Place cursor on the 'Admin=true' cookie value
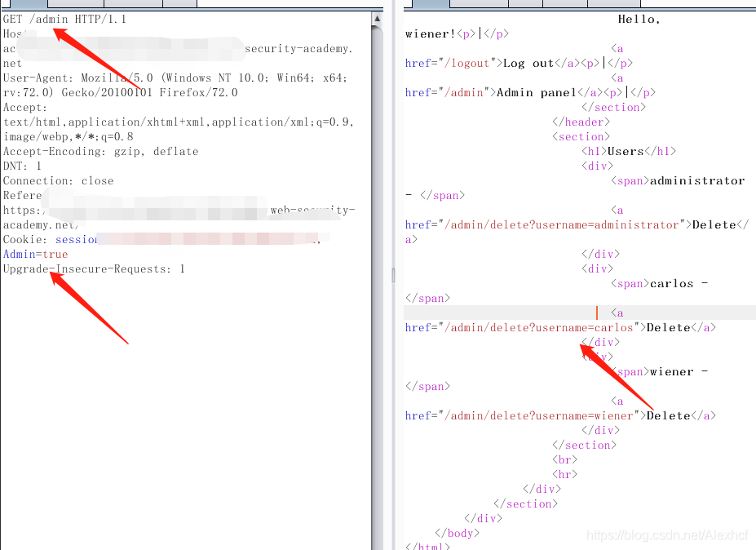Image resolution: width=756 pixels, height=550 pixels. coord(35,255)
